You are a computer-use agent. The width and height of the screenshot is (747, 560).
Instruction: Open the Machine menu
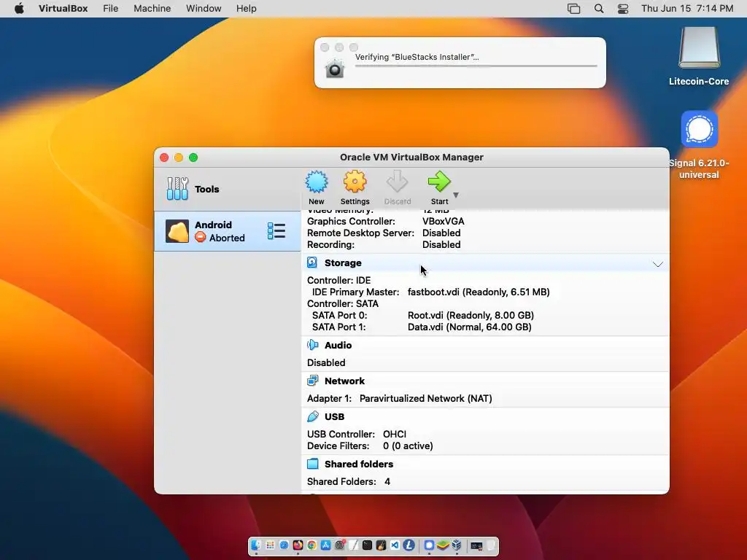[x=152, y=9]
